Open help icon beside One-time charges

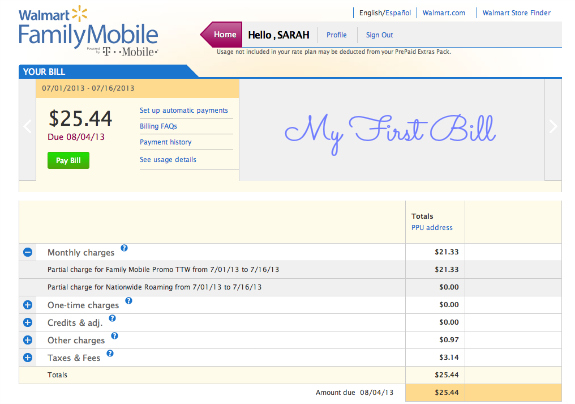pyautogui.click(x=129, y=301)
